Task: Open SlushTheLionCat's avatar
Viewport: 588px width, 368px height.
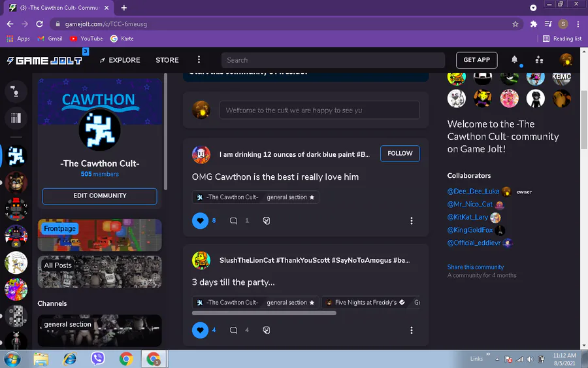Action: click(201, 260)
